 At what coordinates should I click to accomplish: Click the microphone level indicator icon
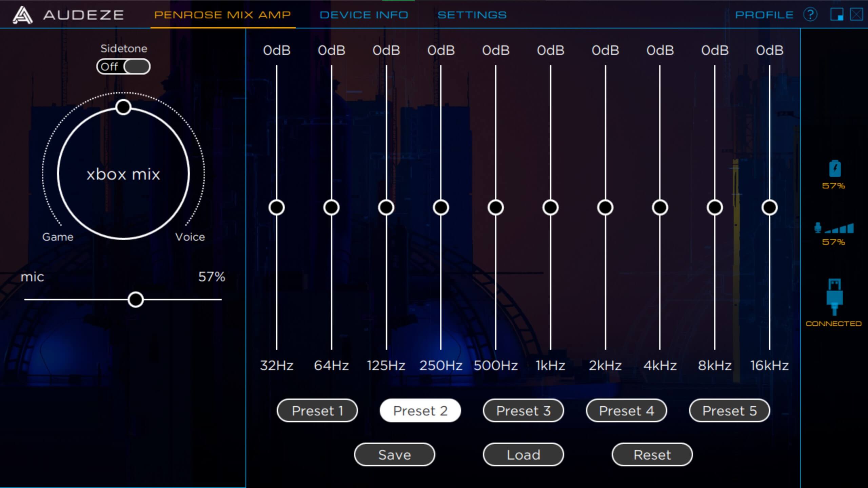coord(833,228)
